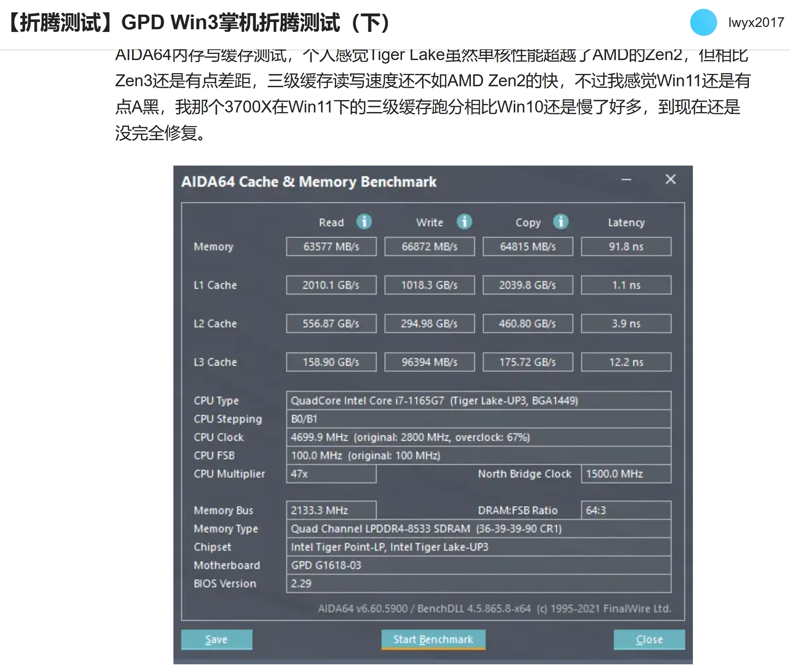The image size is (790, 672).
Task: Click the Close button at the bottom
Action: pos(649,640)
